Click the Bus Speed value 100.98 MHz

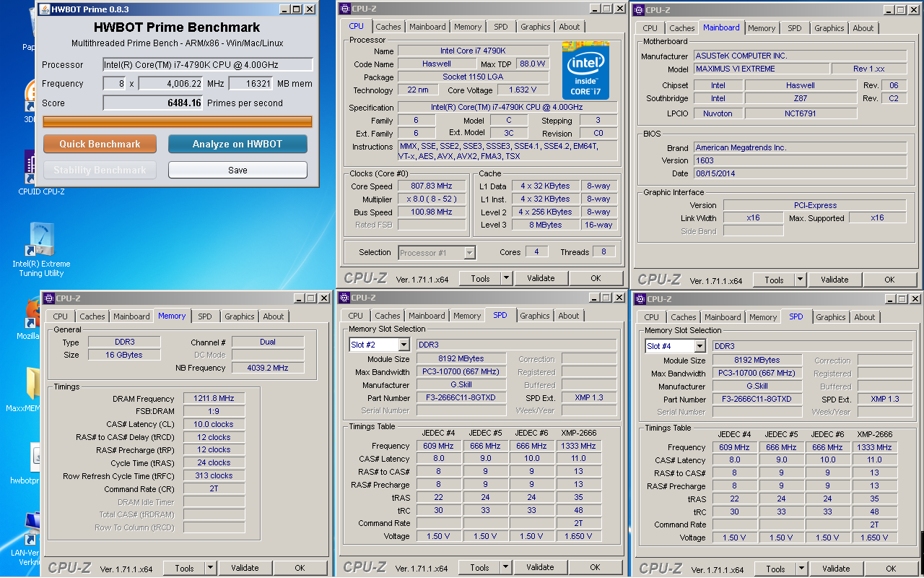(432, 212)
